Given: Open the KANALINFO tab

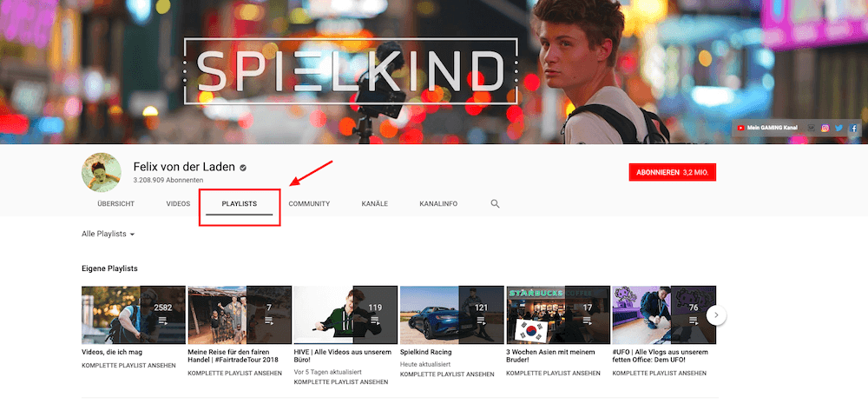Looking at the screenshot, I should pos(438,204).
